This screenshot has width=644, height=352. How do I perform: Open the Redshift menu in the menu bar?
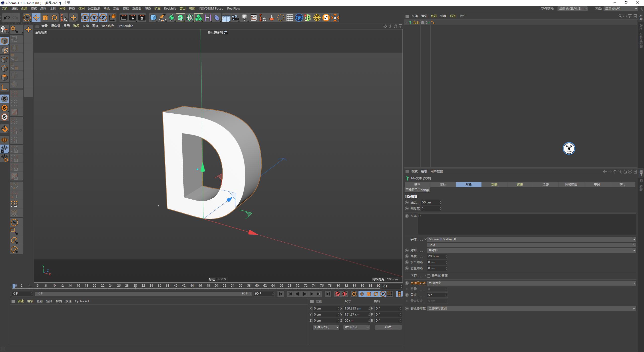coord(170,8)
